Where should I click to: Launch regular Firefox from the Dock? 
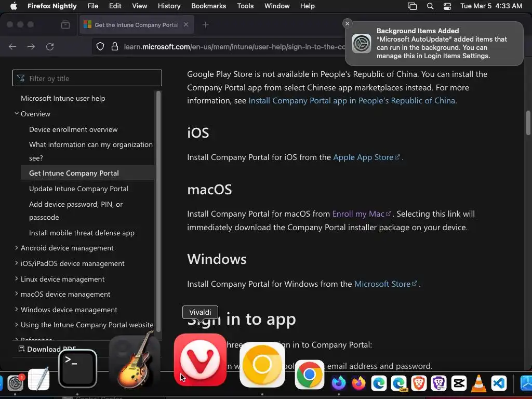(358, 383)
